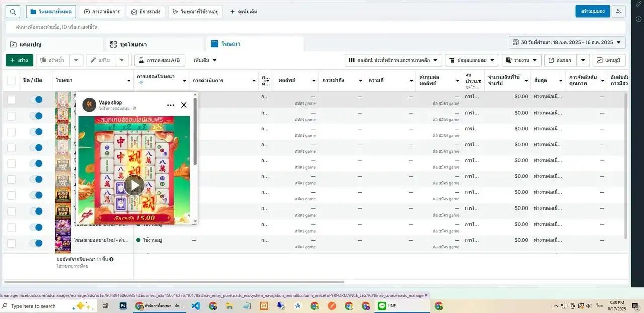Launch Photoshop from the taskbar
This screenshot has height=313, width=644.
pyautogui.click(x=123, y=306)
